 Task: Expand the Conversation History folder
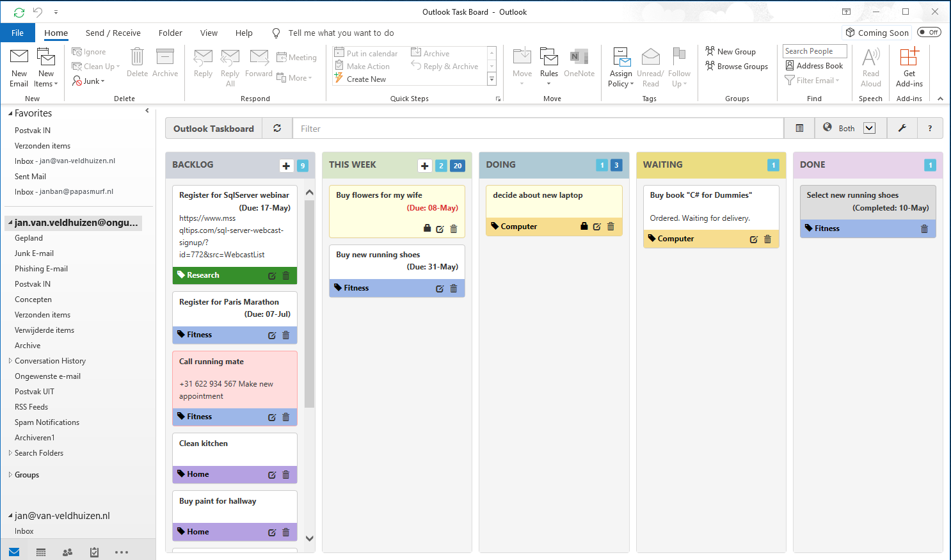10,361
